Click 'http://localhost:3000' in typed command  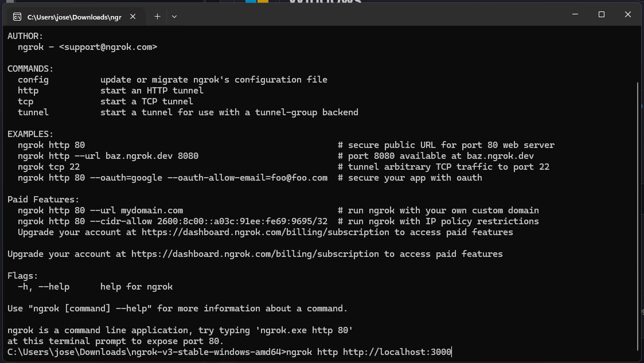pyautogui.click(x=397, y=352)
